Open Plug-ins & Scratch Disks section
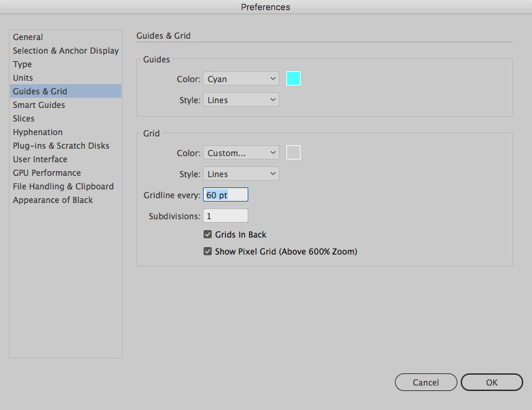Viewport: 532px width, 410px height. click(60, 146)
